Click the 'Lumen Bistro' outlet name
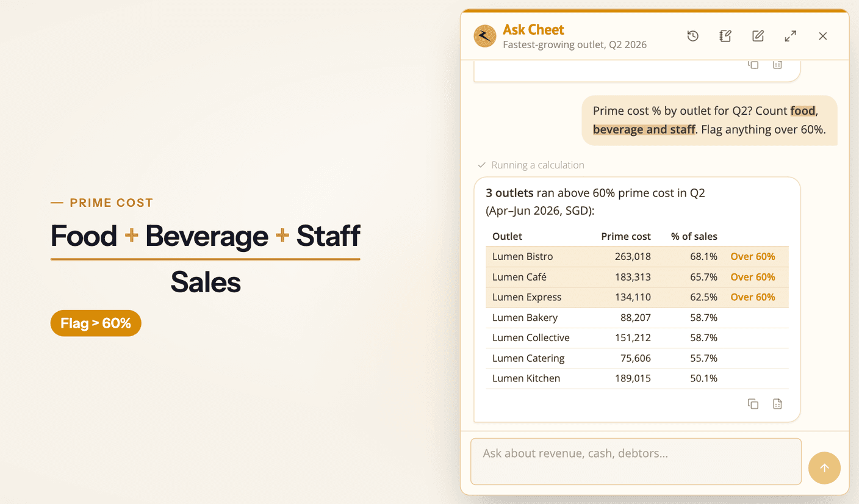Viewport: 859px width, 504px height. (x=523, y=257)
